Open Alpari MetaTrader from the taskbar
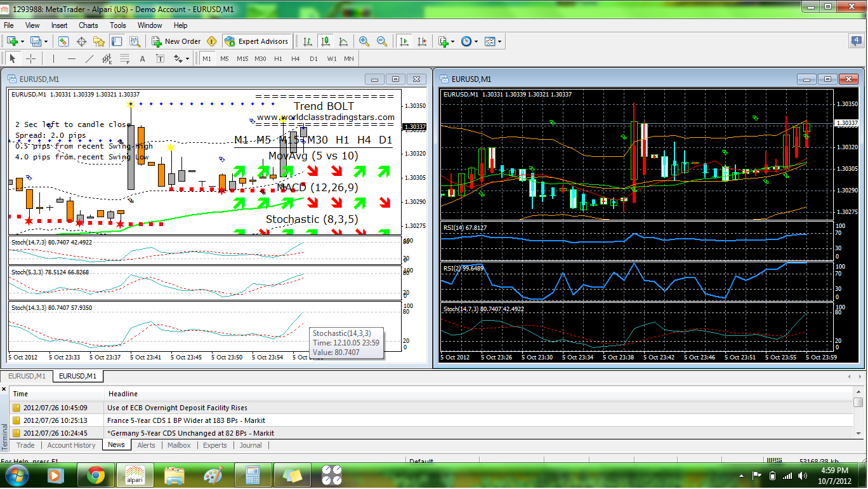This screenshot has height=489, width=868. 134,474
